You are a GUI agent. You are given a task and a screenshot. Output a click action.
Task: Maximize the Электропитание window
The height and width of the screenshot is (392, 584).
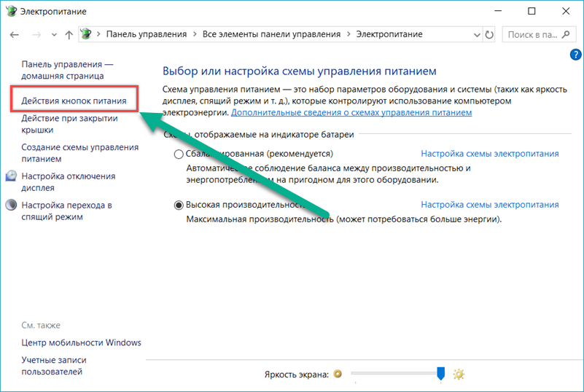tap(532, 11)
